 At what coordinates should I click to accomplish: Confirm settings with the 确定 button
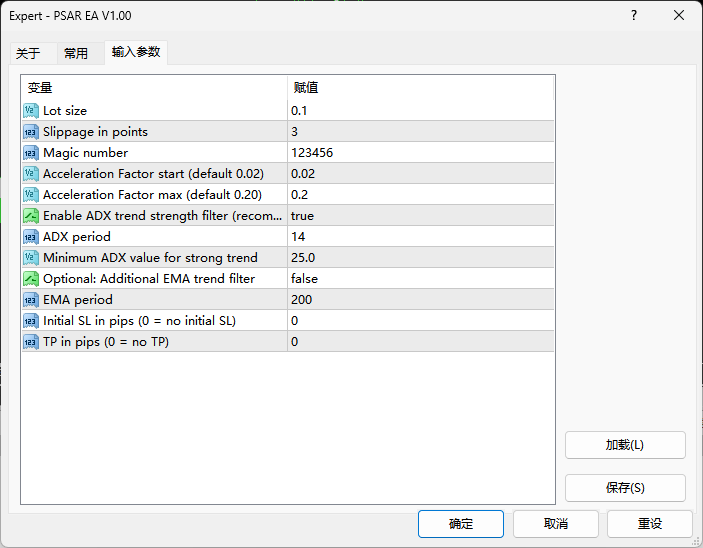pos(461,524)
